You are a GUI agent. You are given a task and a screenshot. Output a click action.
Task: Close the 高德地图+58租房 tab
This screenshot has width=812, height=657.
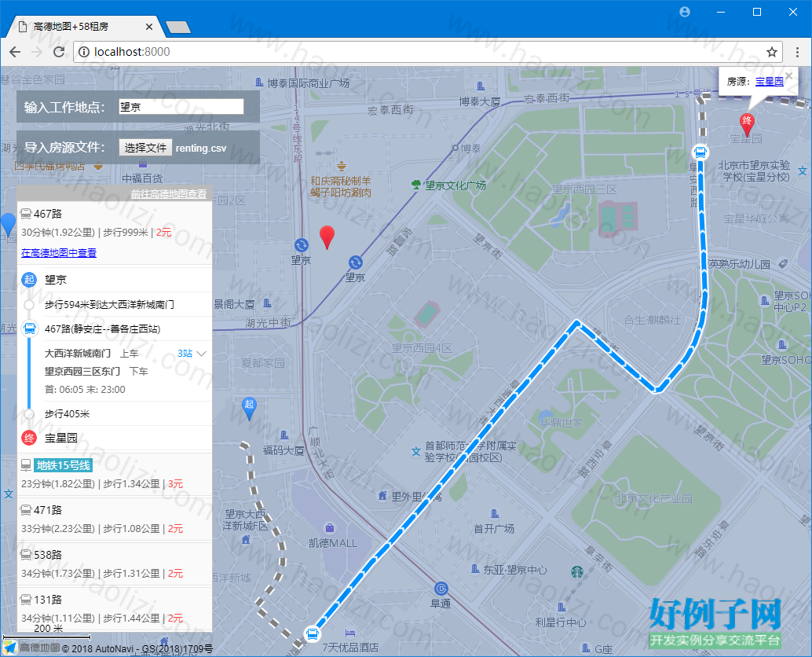149,27
